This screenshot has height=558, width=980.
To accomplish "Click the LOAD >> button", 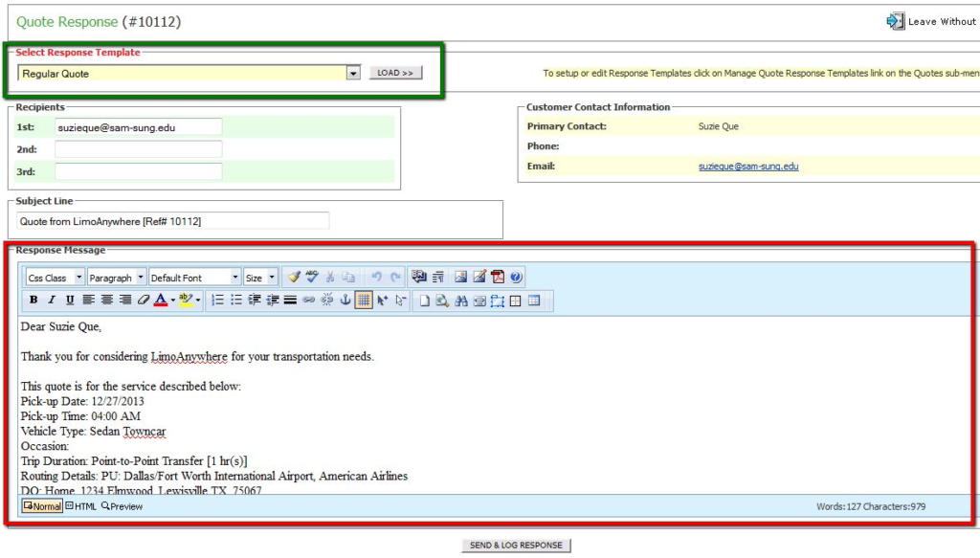I will (395, 73).
